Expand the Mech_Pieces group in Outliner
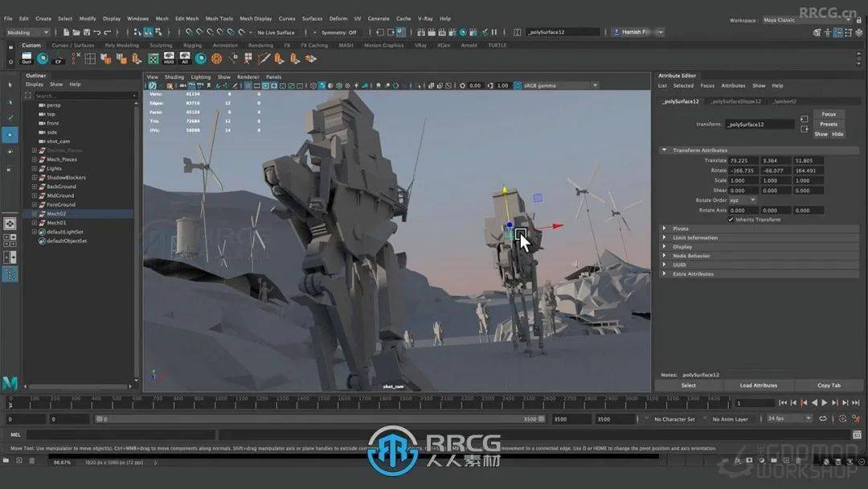 tap(34, 159)
